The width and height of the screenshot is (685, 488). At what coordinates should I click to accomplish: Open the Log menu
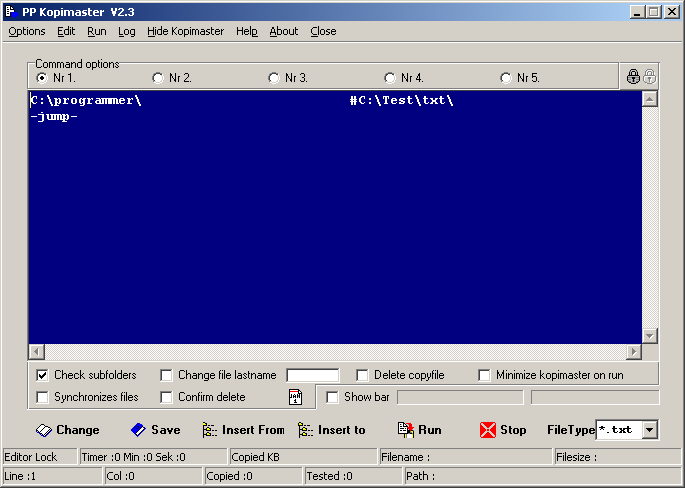[x=127, y=31]
